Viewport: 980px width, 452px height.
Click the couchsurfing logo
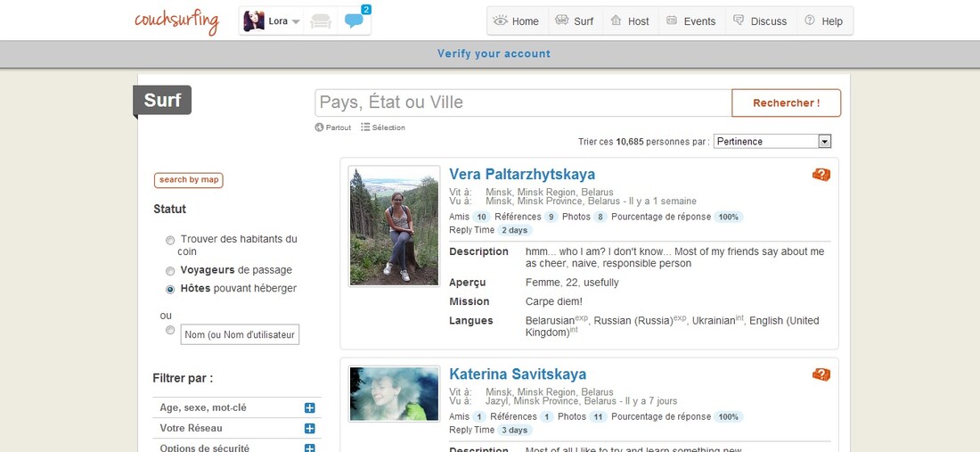176,21
